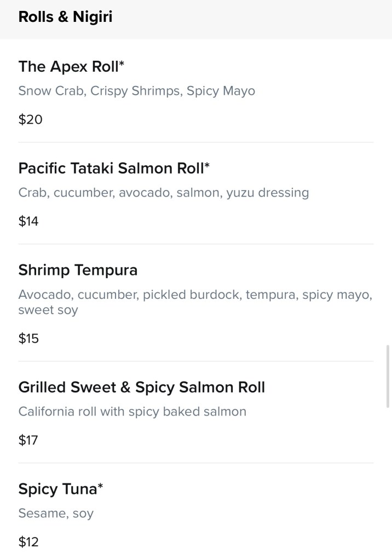
Task: Click the yuzu dressing ingredients description
Action: [x=163, y=193]
